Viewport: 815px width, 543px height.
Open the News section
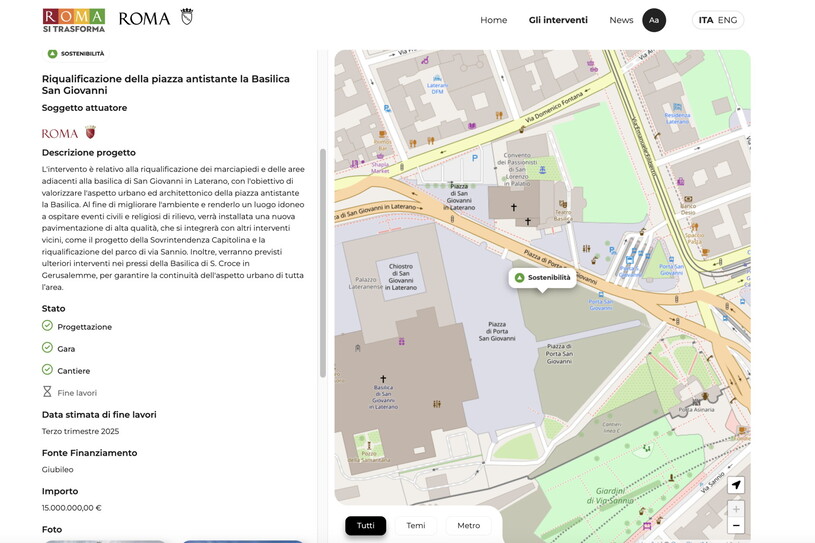tap(621, 20)
